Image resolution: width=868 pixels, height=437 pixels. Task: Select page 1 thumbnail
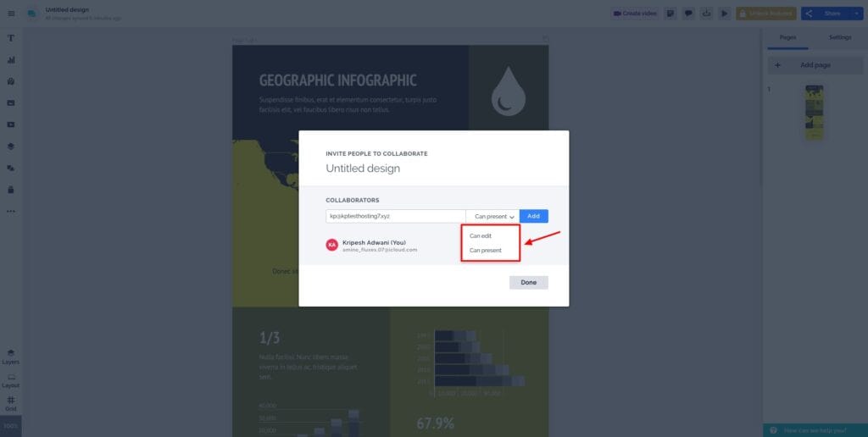coord(814,112)
